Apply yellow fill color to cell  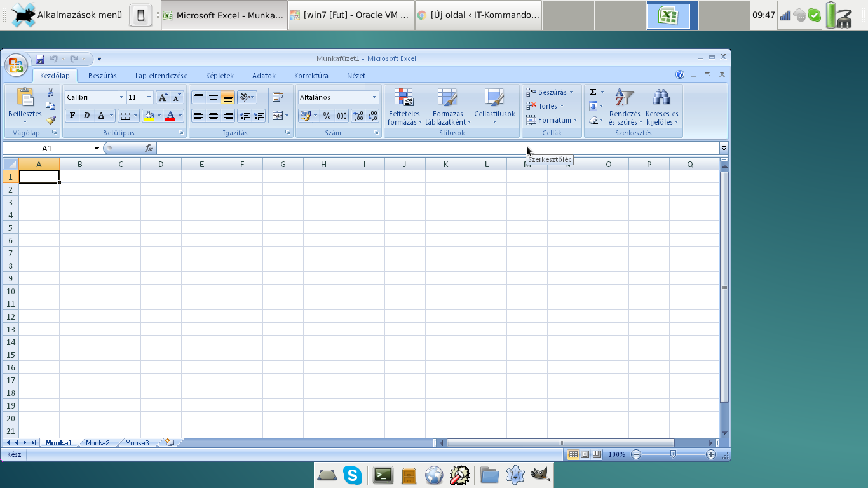point(149,116)
